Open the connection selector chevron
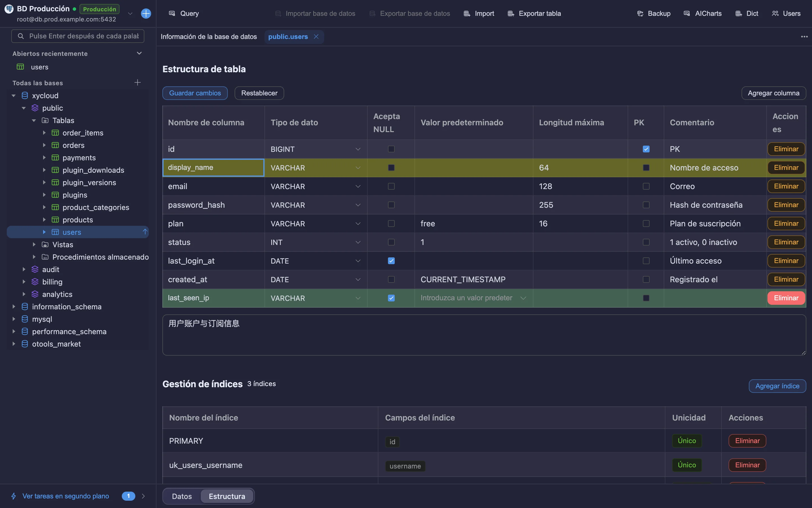 coord(130,14)
